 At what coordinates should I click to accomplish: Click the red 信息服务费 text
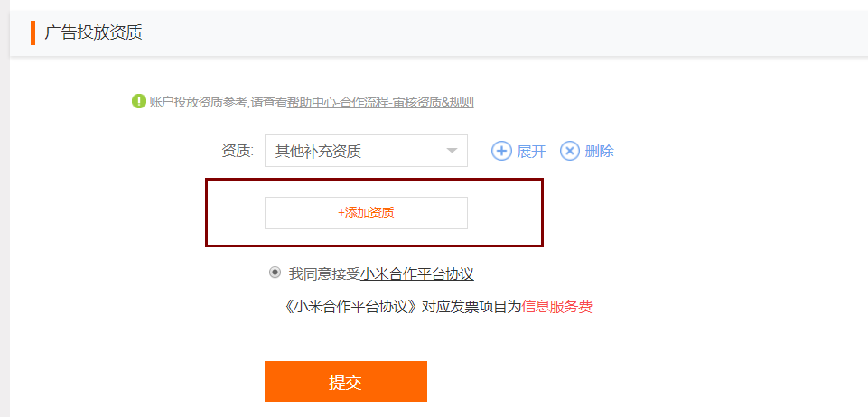tap(557, 306)
